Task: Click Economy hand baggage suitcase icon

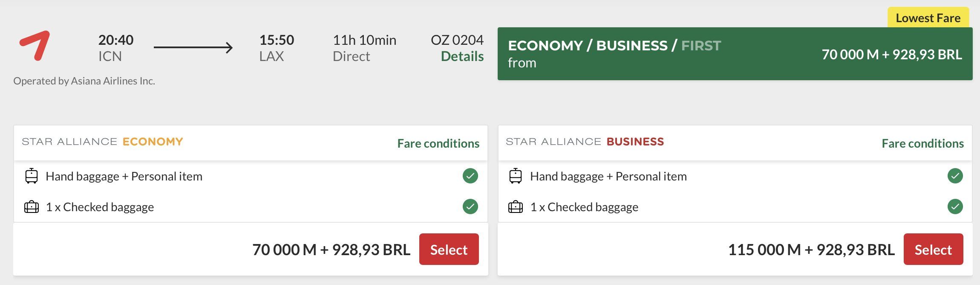Action: (32, 176)
